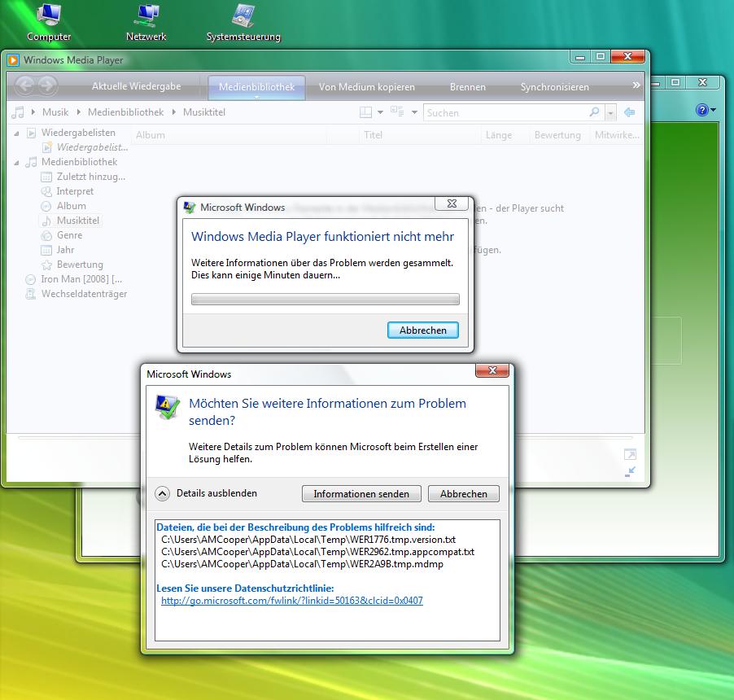This screenshot has width=734, height=700.
Task: Click the Wechseldatenträger device icon
Action: click(30, 294)
